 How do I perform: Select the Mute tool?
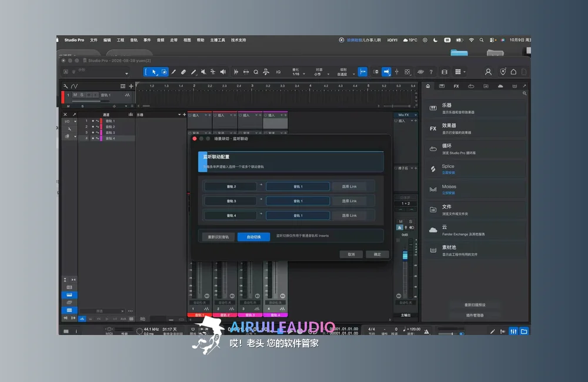pyautogui.click(x=203, y=72)
